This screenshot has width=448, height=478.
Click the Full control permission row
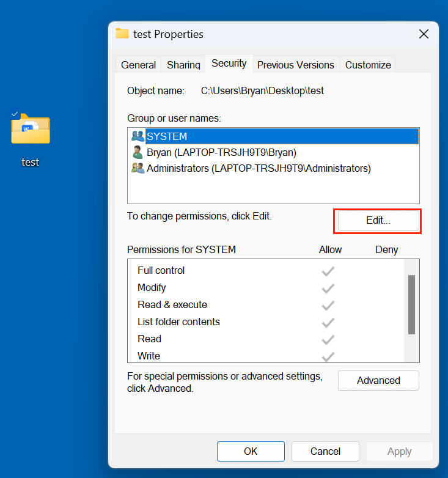[266, 270]
